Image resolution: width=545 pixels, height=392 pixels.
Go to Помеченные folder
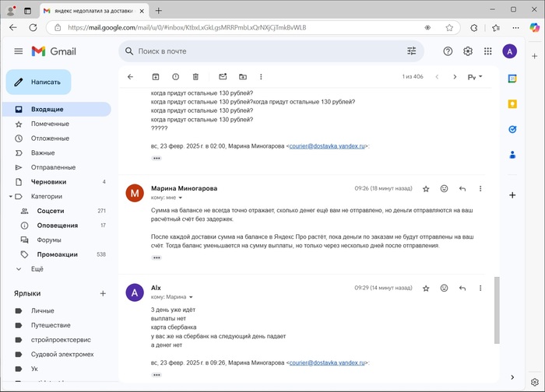[50, 124]
